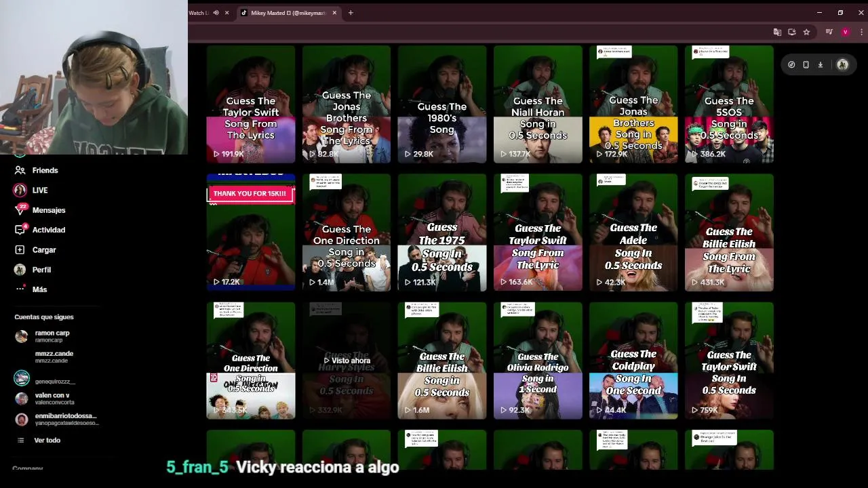Open One Direction video with 343.5K views
This screenshot has height=488, width=868.
[251, 361]
